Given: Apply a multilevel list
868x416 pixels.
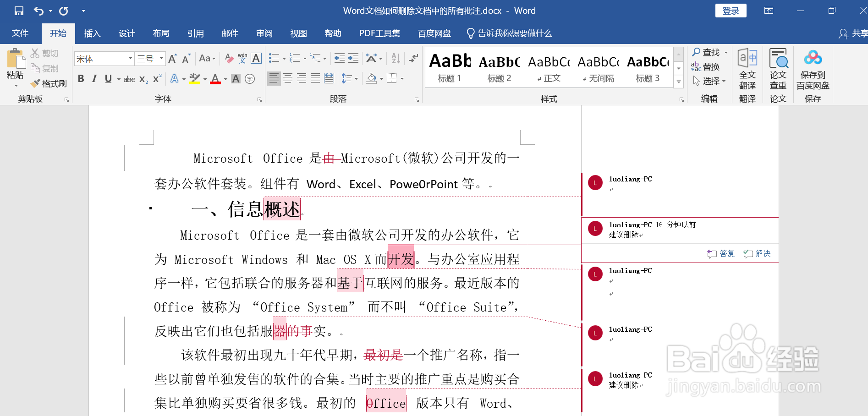Looking at the screenshot, I should [x=315, y=58].
